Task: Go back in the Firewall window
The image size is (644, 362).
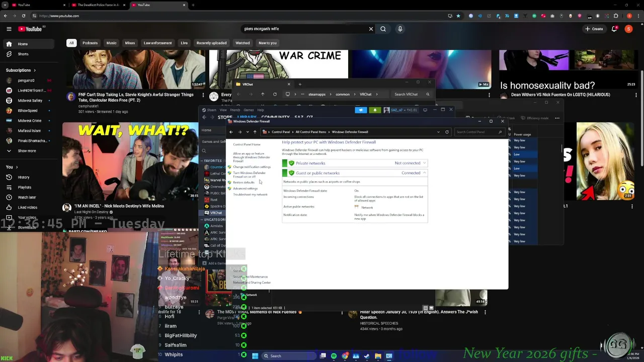Action: (231, 132)
